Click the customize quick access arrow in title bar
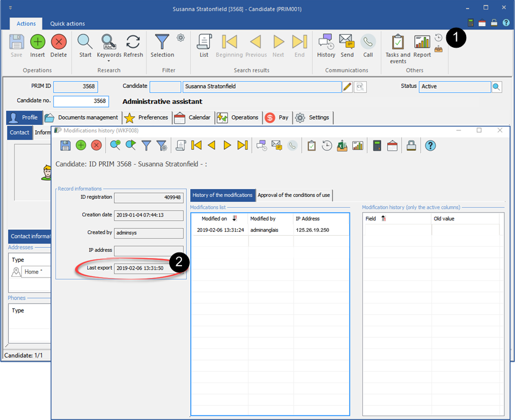Screen dimensions: 515x420 (x=10, y=7)
